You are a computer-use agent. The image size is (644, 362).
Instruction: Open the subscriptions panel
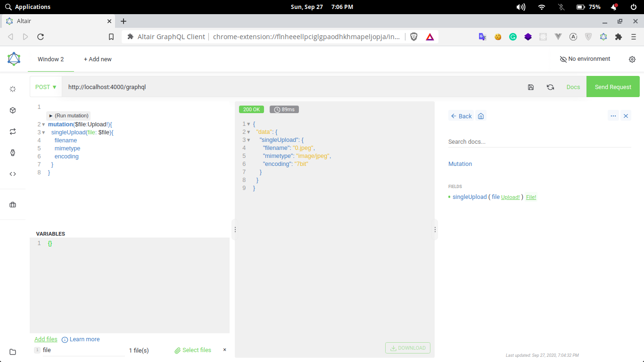(x=13, y=131)
